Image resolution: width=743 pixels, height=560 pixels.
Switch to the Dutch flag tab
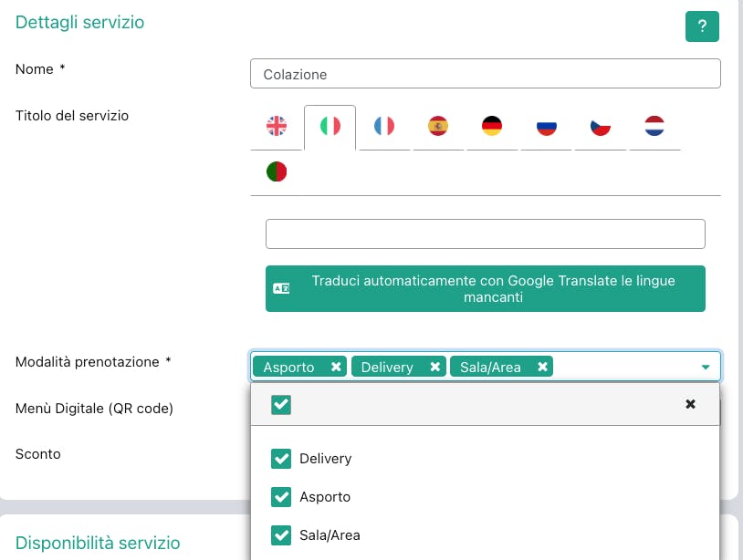click(x=654, y=126)
